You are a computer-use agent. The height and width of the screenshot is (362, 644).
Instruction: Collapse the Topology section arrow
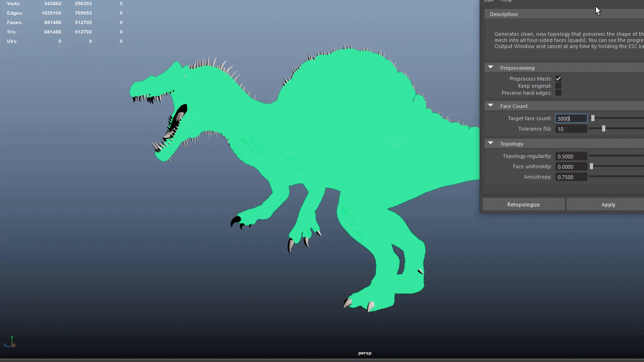(491, 144)
